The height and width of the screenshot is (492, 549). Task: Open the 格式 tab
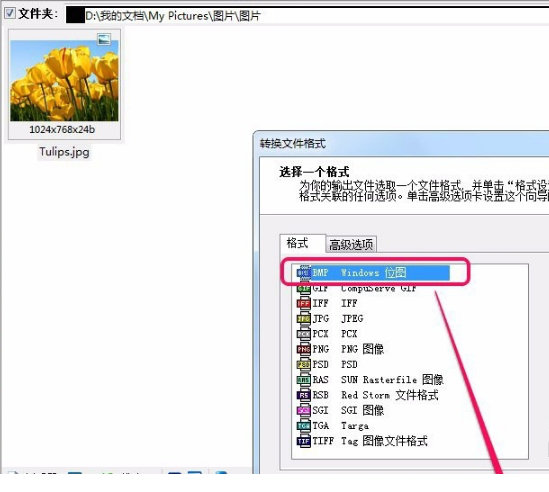(x=298, y=243)
